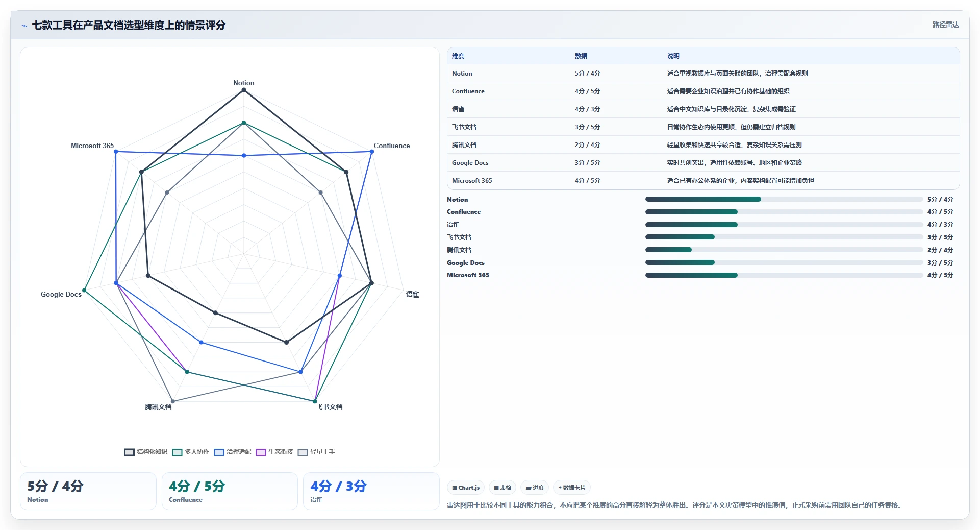Open the Confluence 4分 / 5分 score card

[x=230, y=491]
